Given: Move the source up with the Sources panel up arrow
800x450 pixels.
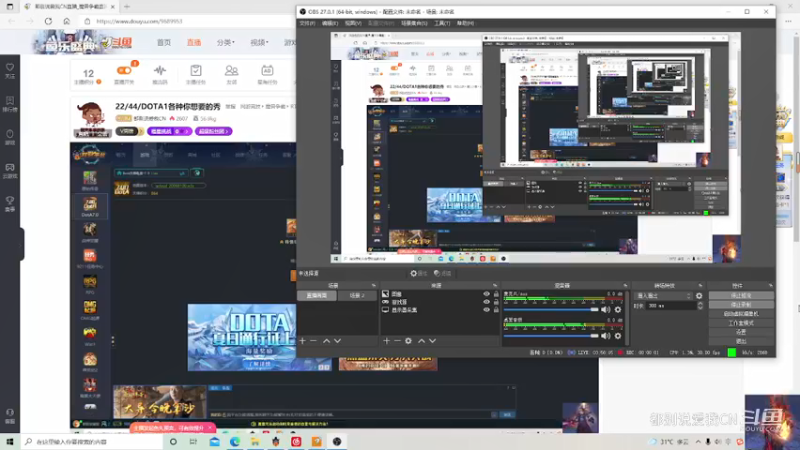Looking at the screenshot, I should coord(421,341).
